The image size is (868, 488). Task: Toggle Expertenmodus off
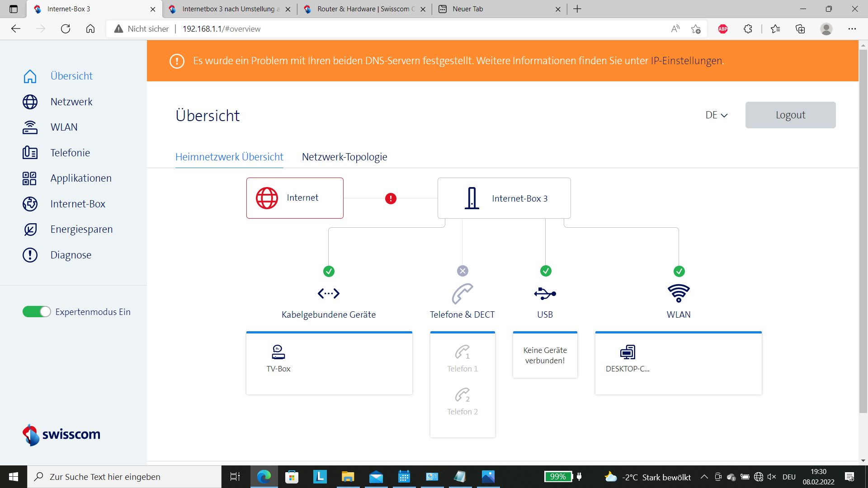click(x=36, y=311)
